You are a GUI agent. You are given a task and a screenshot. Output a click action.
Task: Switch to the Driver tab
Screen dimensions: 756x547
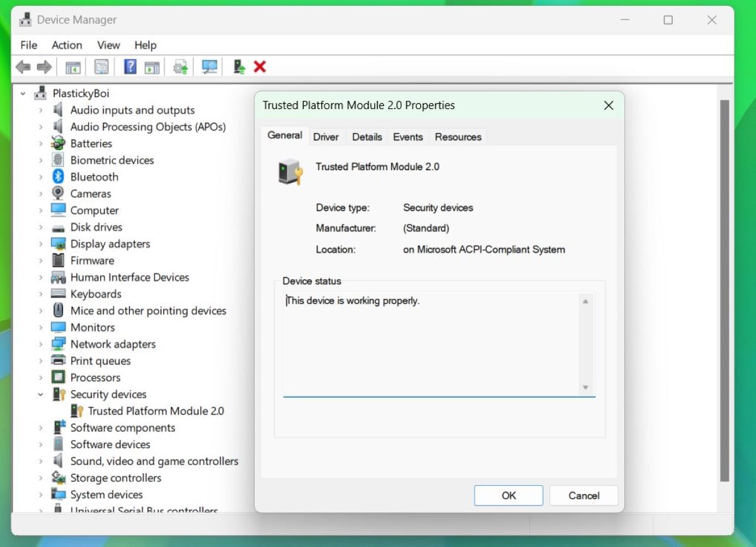point(326,136)
